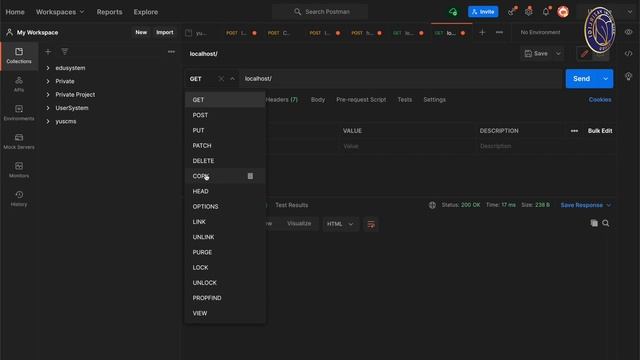Delete the COPY method via trash icon
Screen dimensions: 640x360
[250, 176]
